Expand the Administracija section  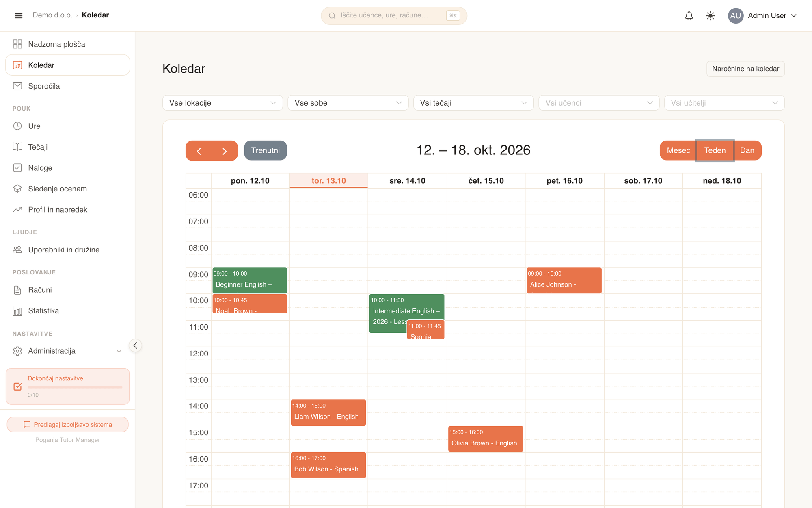tap(67, 351)
